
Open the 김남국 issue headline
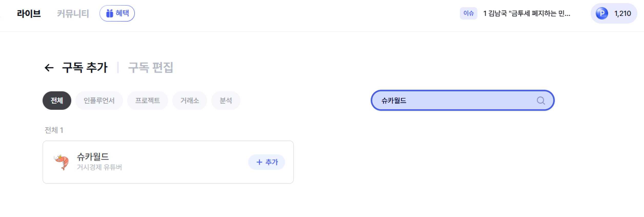coord(527,13)
